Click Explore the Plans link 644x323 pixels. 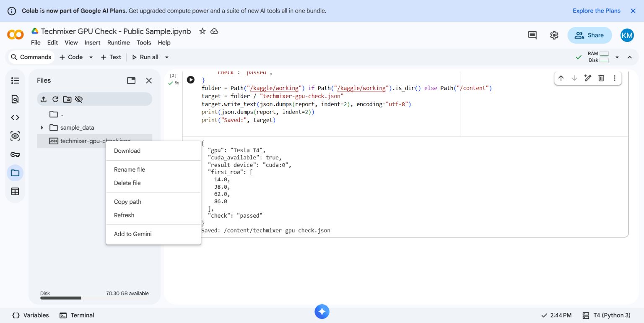[x=597, y=11]
